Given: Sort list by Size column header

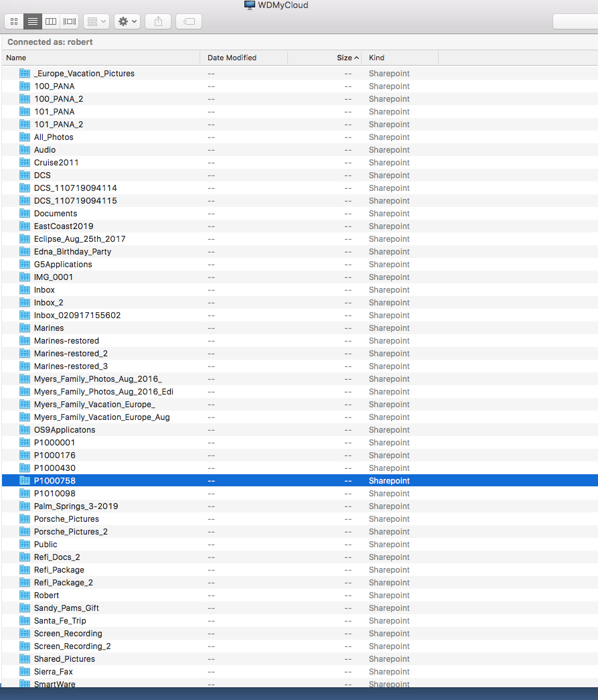Looking at the screenshot, I should pyautogui.click(x=325, y=58).
